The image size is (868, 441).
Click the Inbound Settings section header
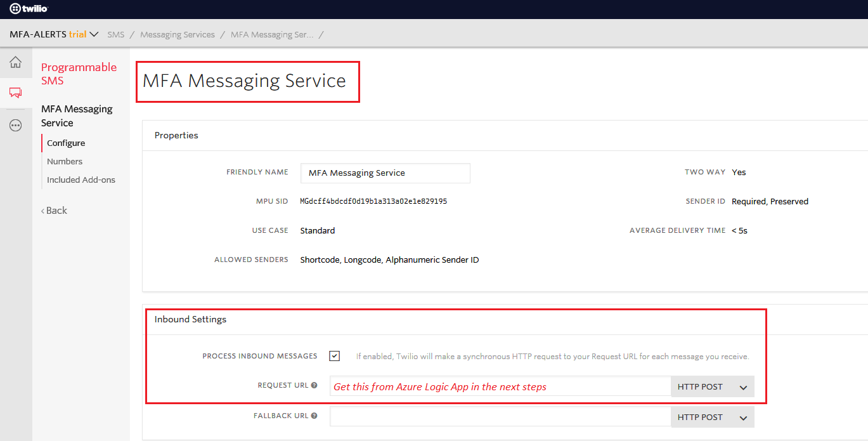pyautogui.click(x=190, y=319)
